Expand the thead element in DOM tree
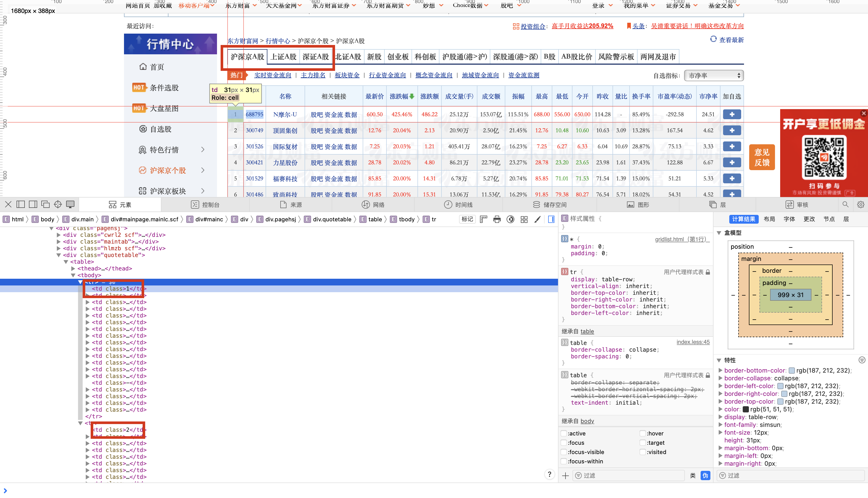 (x=73, y=268)
